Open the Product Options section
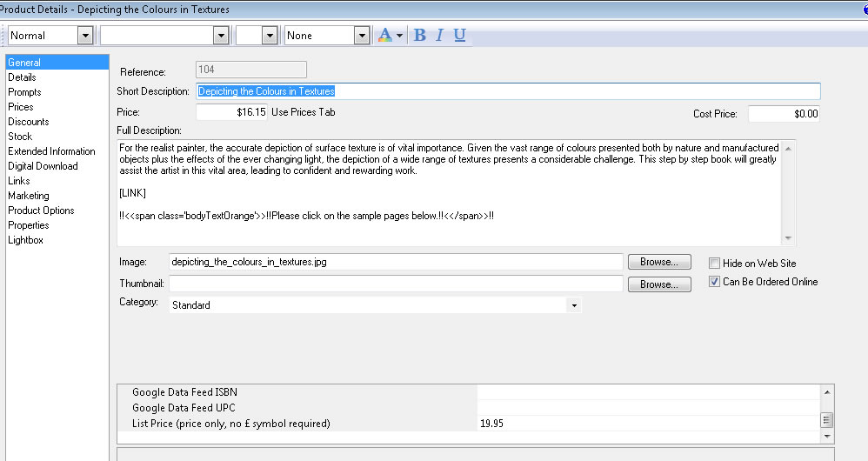 (x=41, y=210)
